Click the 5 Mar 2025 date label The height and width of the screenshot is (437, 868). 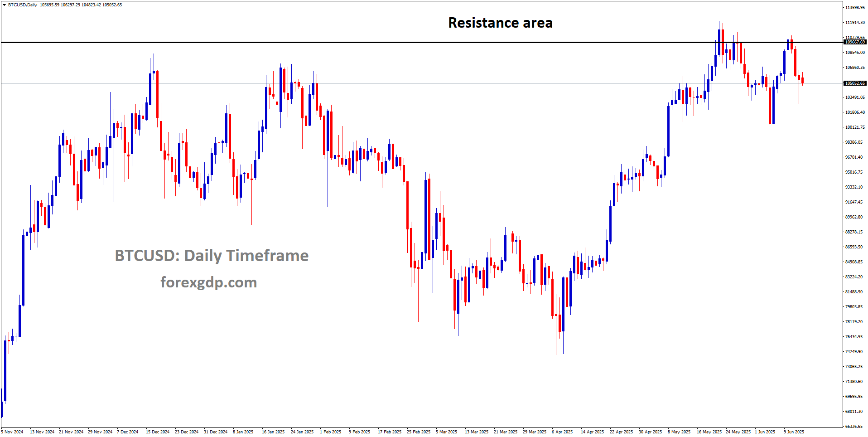[x=447, y=432]
